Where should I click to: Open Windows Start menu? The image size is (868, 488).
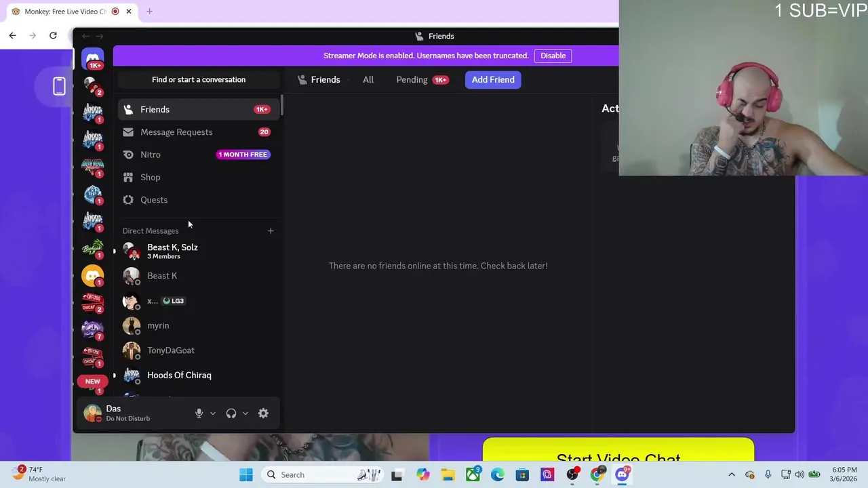[x=245, y=474]
